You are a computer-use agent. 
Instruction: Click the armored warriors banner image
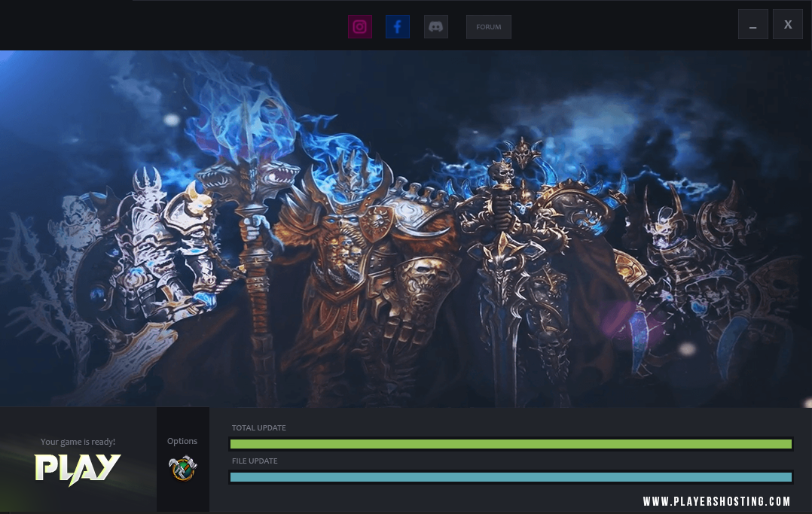pos(406,229)
